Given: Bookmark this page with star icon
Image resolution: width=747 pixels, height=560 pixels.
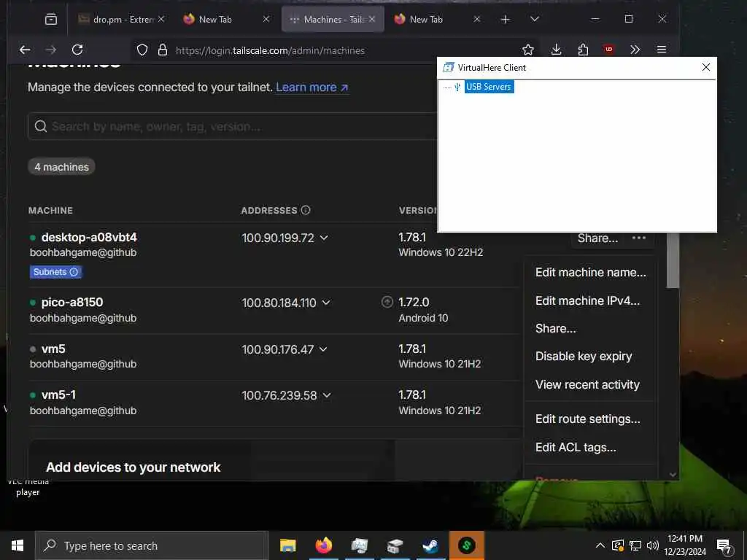Looking at the screenshot, I should pos(528,50).
